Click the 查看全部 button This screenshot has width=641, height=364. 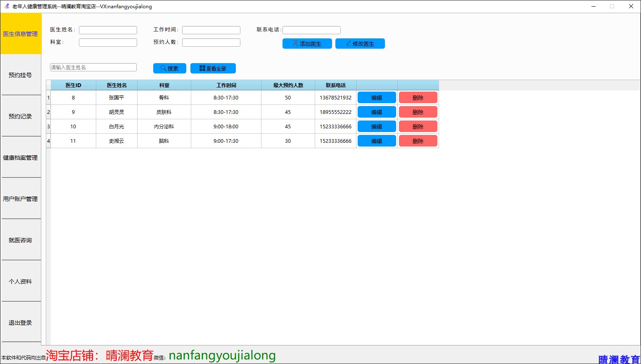pos(213,69)
